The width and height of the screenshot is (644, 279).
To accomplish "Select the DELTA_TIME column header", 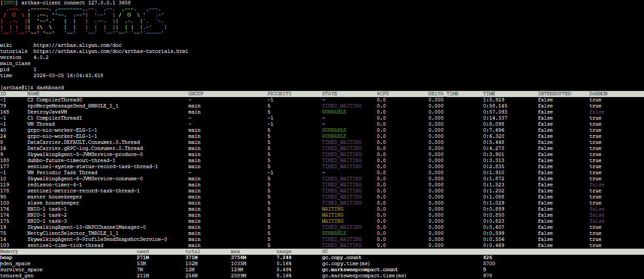I will [x=443, y=94].
